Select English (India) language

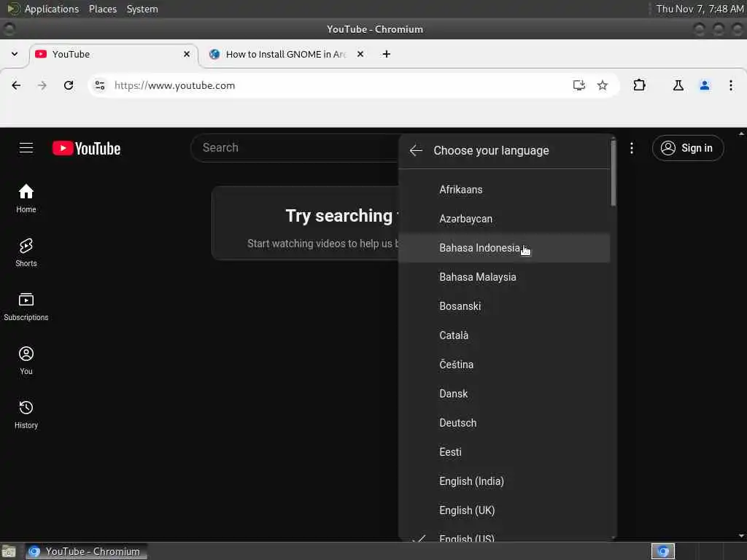pos(505,481)
